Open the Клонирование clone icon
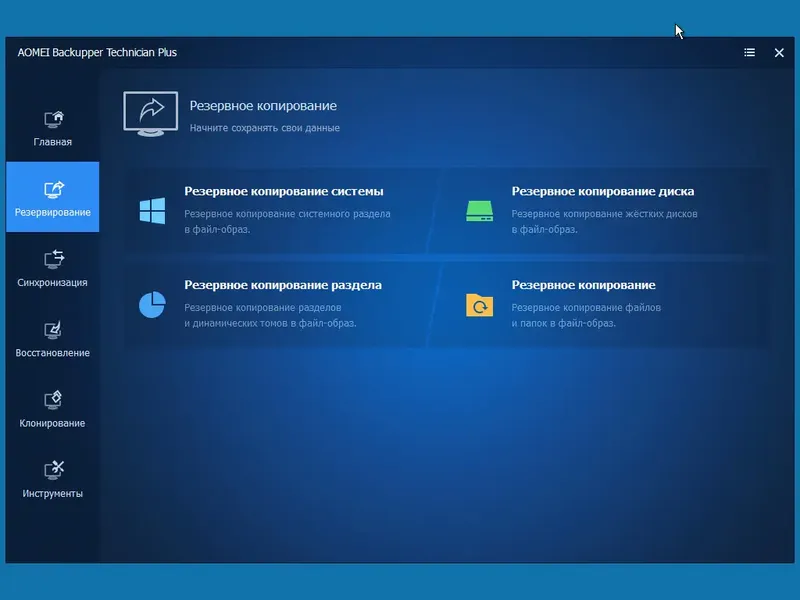The height and width of the screenshot is (600, 800). pos(53,401)
